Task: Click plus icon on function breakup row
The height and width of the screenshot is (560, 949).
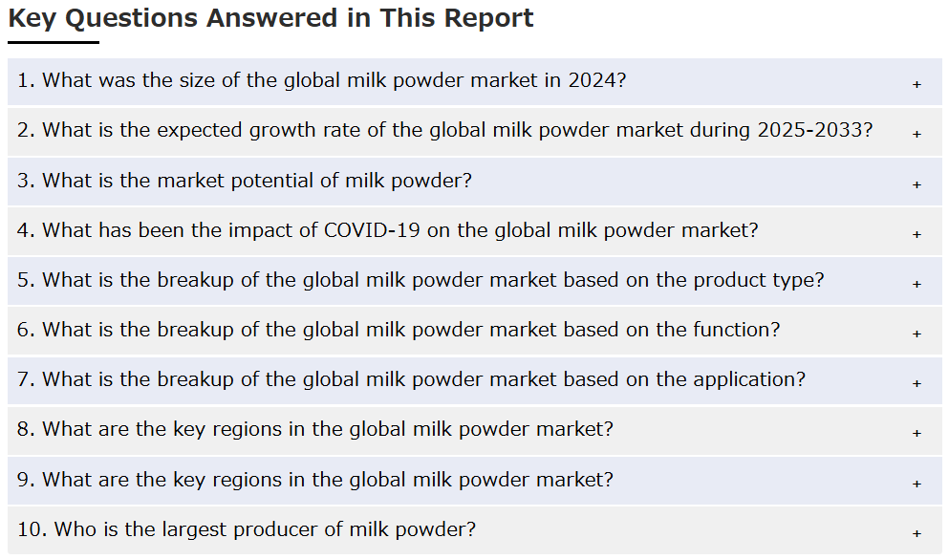Action: tap(917, 334)
